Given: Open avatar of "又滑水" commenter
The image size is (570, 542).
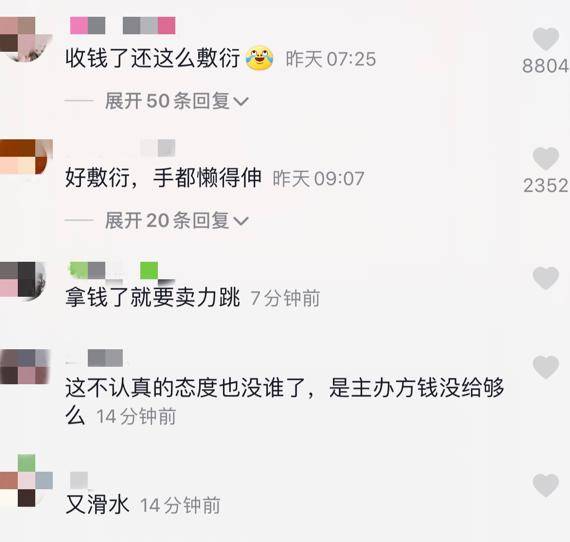Looking at the screenshot, I should pyautogui.click(x=26, y=481).
